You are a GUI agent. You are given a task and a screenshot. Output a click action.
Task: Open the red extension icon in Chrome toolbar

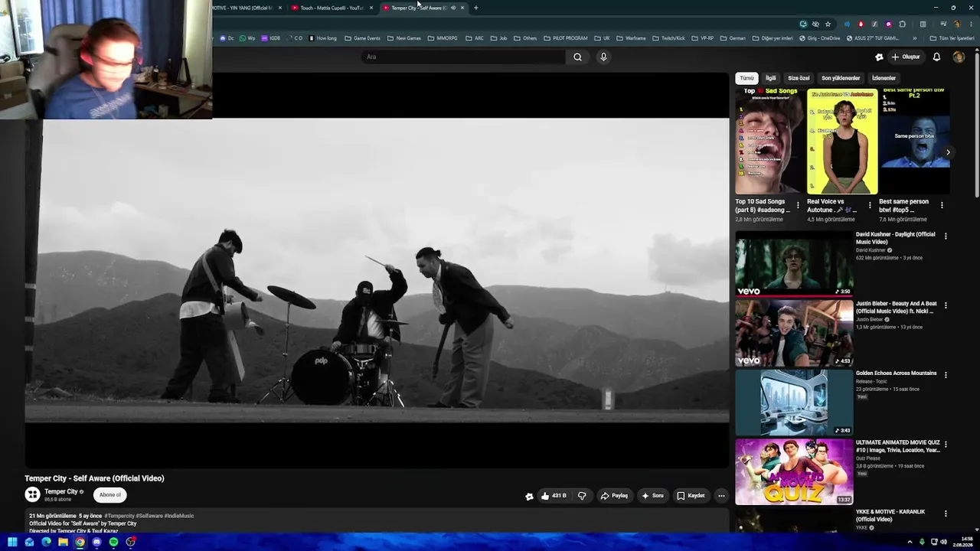pyautogui.click(x=861, y=24)
